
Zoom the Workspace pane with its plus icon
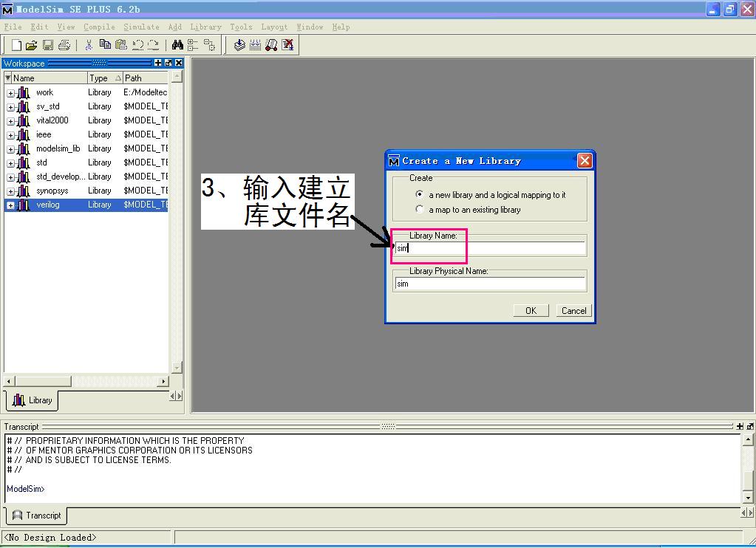click(157, 63)
